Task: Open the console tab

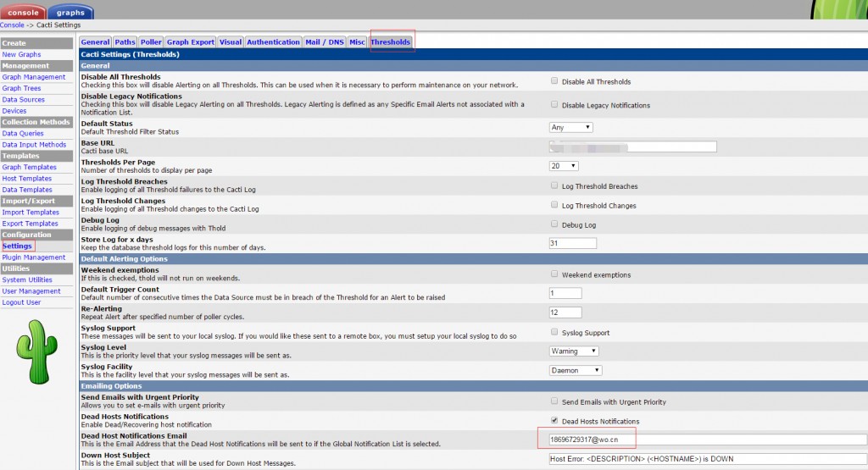Action: click(x=23, y=12)
